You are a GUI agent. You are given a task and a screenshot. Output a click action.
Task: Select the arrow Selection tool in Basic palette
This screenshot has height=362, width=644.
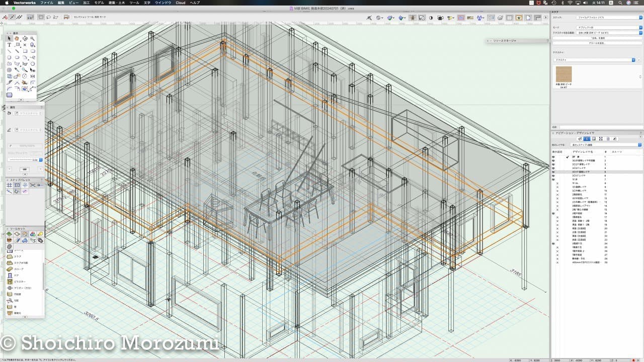(9, 39)
